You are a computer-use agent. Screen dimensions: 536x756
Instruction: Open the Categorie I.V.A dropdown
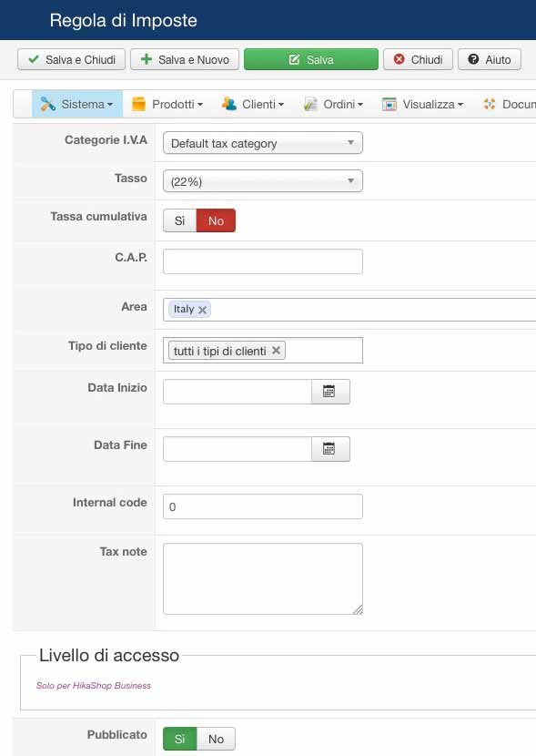262,143
